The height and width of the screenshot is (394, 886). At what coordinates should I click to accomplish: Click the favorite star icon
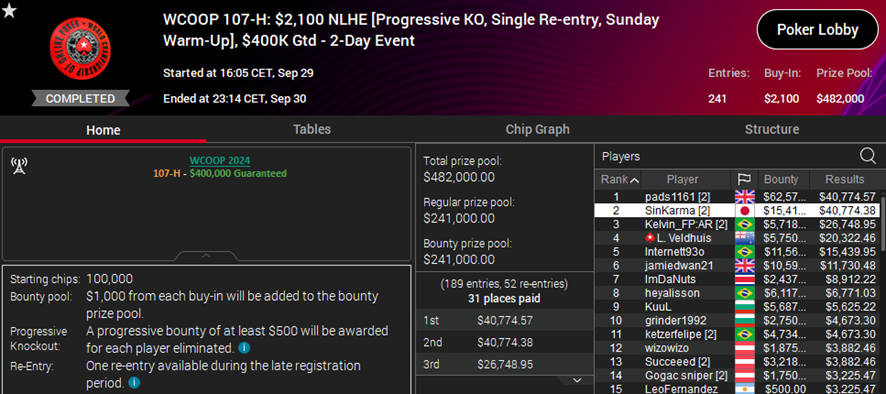point(9,10)
